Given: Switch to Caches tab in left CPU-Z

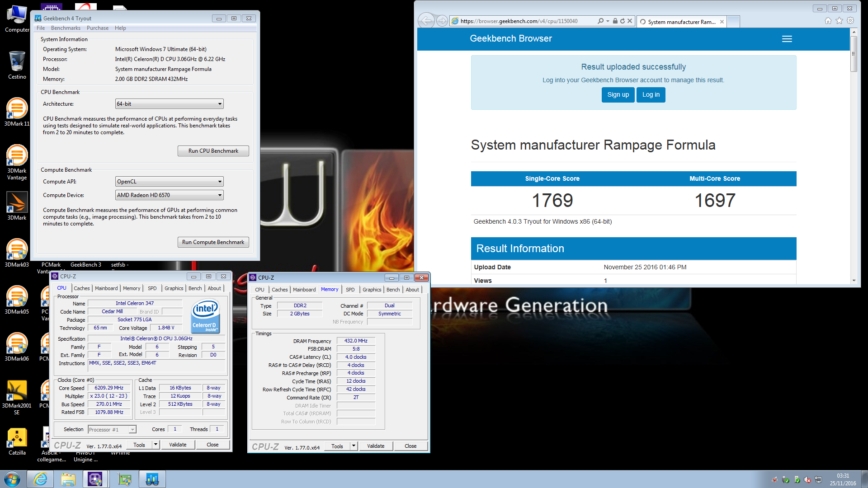Looking at the screenshot, I should click(x=82, y=288).
